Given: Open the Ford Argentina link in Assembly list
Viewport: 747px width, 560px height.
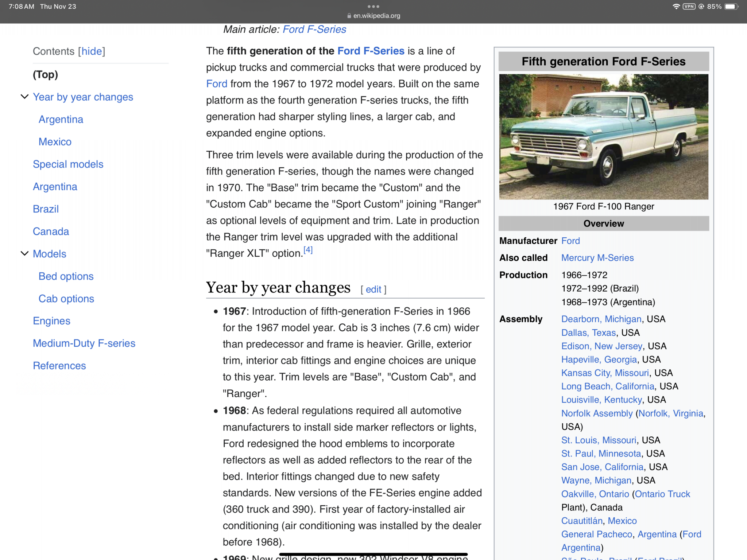Looking at the screenshot, I should tap(692, 534).
